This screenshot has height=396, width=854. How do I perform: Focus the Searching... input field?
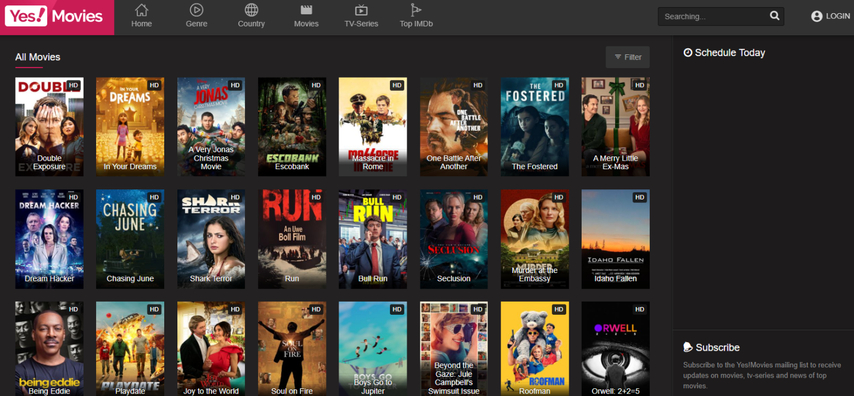713,16
